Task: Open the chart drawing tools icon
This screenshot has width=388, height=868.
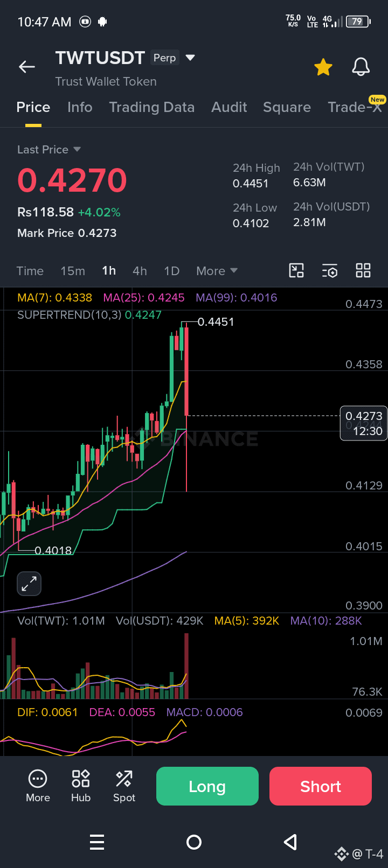Action: click(x=296, y=270)
